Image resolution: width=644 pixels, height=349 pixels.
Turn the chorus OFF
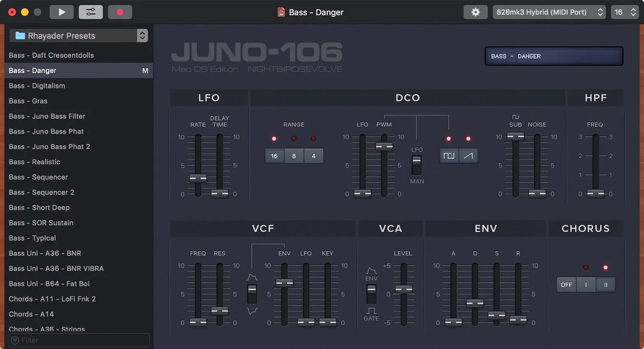(566, 285)
